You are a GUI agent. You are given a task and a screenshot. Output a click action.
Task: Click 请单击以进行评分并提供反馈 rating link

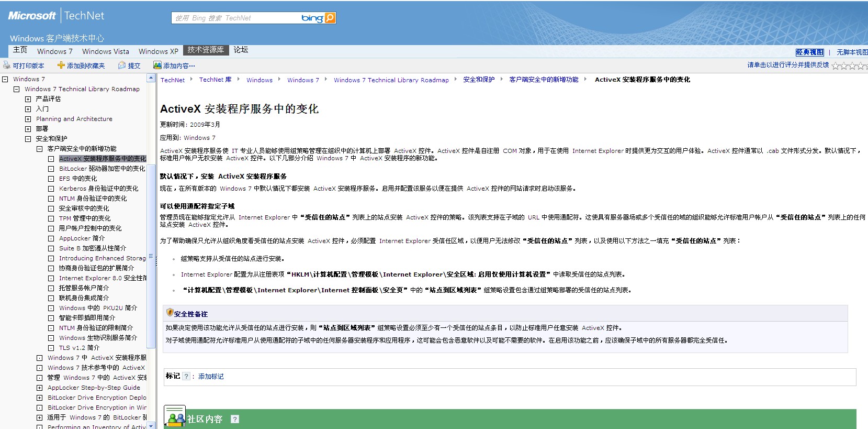(x=788, y=65)
